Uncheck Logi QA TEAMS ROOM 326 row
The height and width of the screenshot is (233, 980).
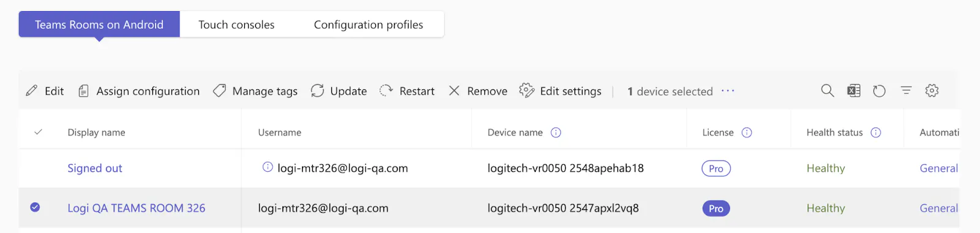coord(35,207)
